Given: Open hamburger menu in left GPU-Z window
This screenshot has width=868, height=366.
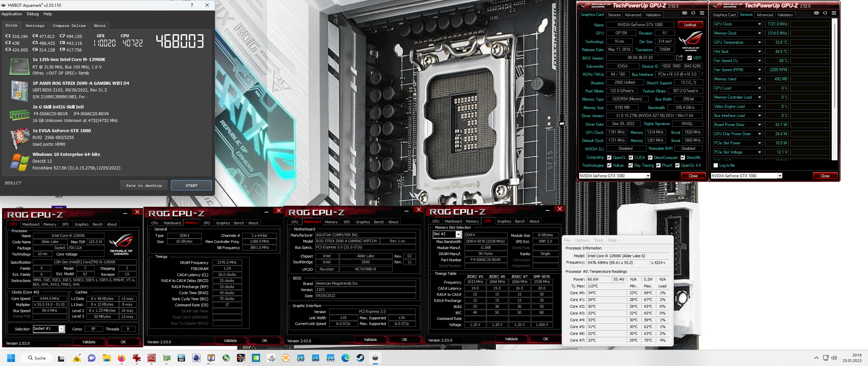Looking at the screenshot, I should (x=702, y=13).
